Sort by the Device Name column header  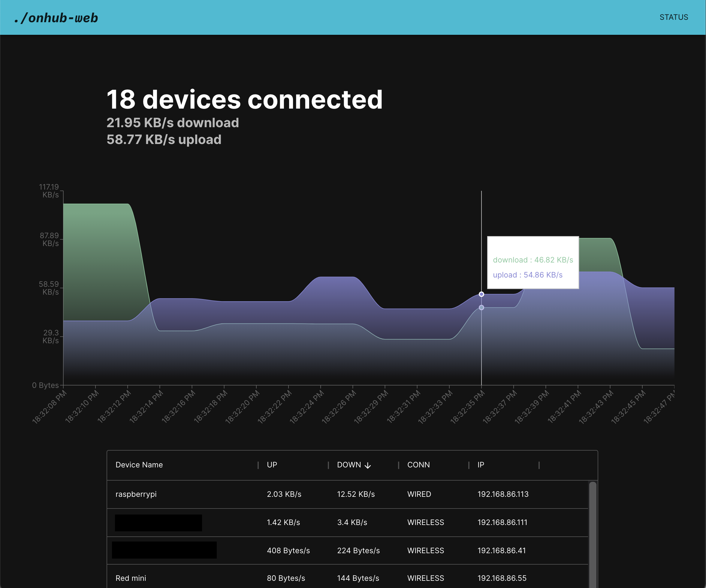139,465
